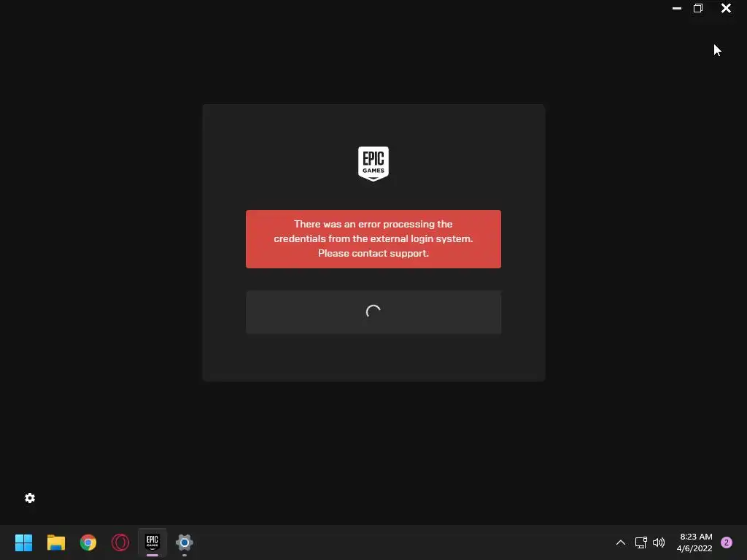747x560 pixels.
Task: Launch the Opera browser from the taskbar
Action: tap(120, 542)
